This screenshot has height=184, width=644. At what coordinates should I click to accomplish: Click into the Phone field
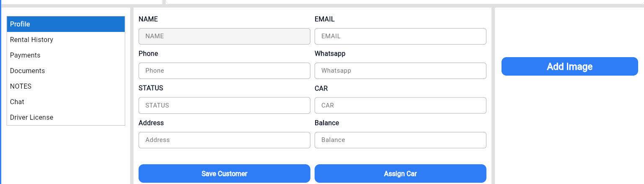224,71
